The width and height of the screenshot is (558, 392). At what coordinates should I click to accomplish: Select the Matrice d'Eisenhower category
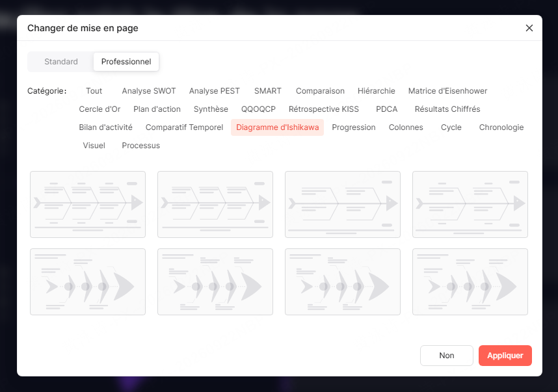click(447, 91)
